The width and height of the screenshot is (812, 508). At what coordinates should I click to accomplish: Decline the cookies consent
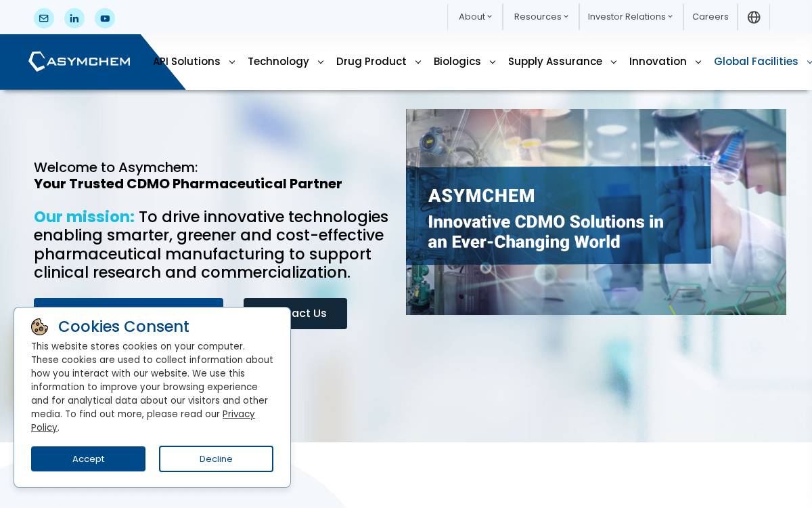(x=216, y=459)
